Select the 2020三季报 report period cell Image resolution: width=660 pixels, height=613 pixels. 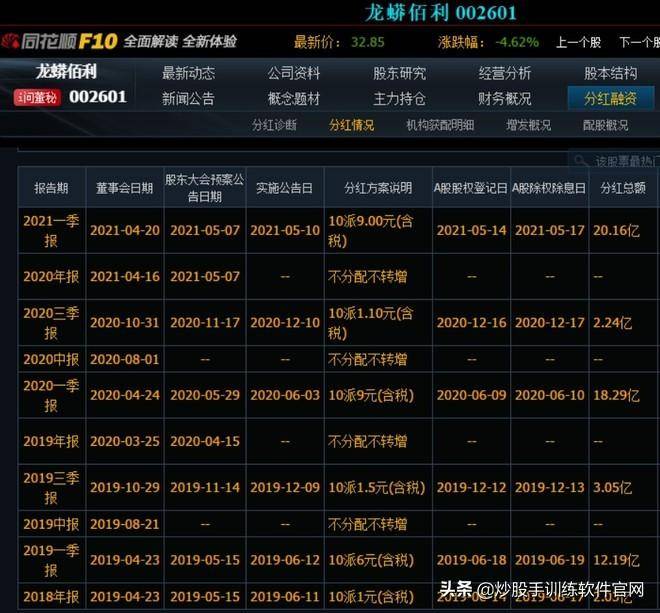(x=51, y=322)
